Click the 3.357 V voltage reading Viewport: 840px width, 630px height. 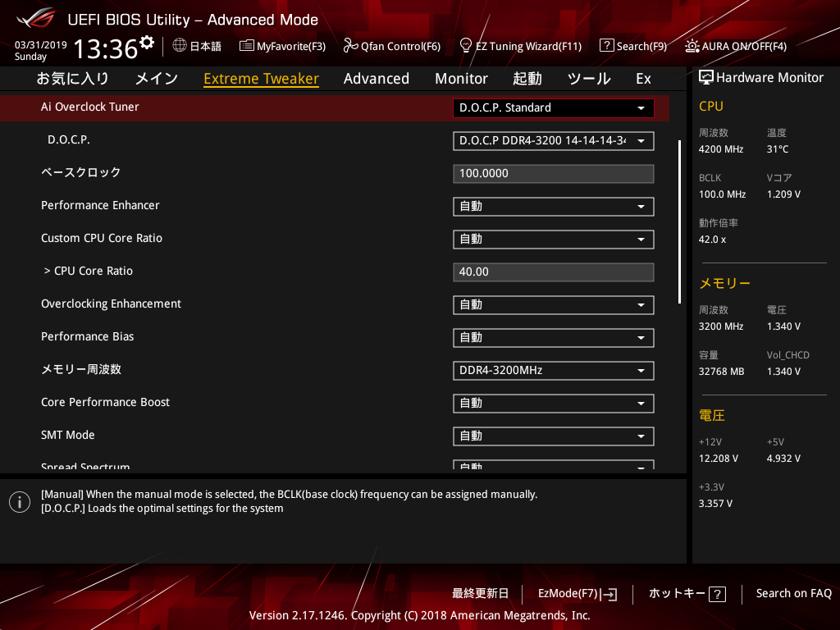point(715,504)
